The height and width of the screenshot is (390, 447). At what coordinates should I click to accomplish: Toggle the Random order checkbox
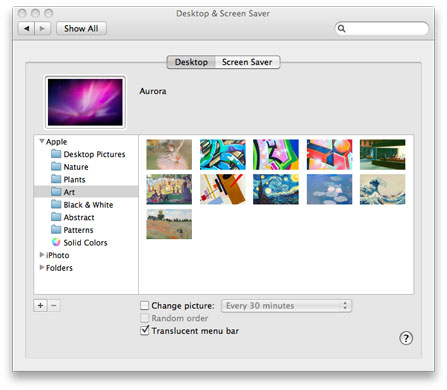[144, 318]
